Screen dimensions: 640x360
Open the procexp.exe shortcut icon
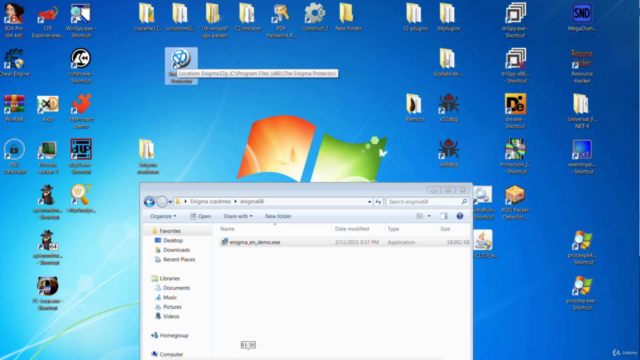pyautogui.click(x=582, y=293)
